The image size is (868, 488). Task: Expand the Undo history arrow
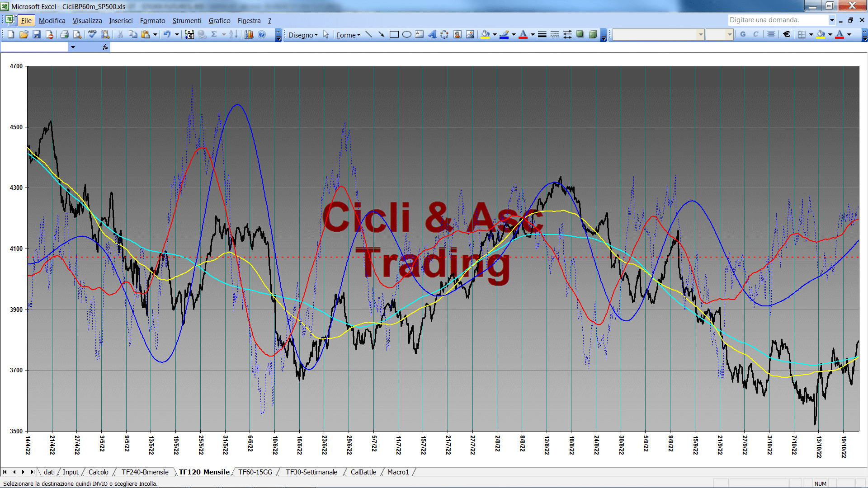tap(177, 34)
